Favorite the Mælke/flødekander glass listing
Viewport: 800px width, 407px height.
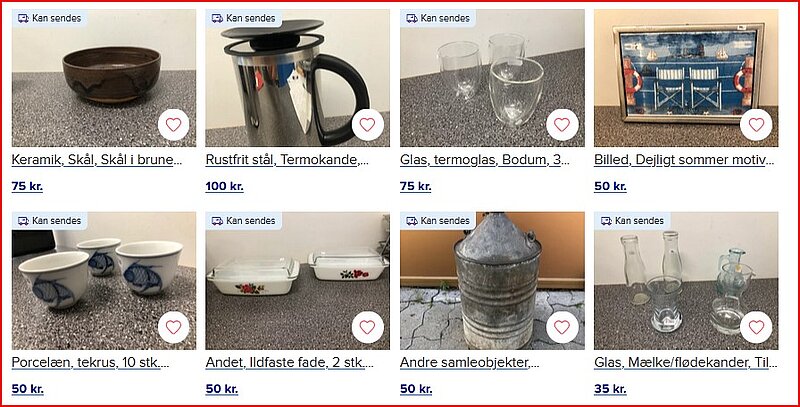[x=756, y=327]
